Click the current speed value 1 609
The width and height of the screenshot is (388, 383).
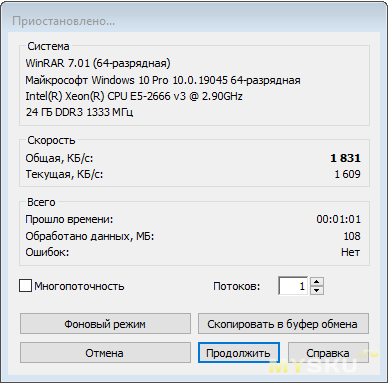click(x=347, y=174)
